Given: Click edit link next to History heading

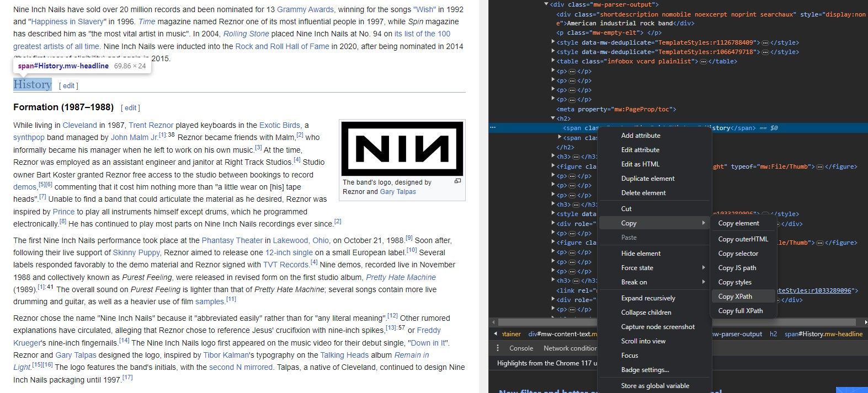Looking at the screenshot, I should click(x=68, y=86).
